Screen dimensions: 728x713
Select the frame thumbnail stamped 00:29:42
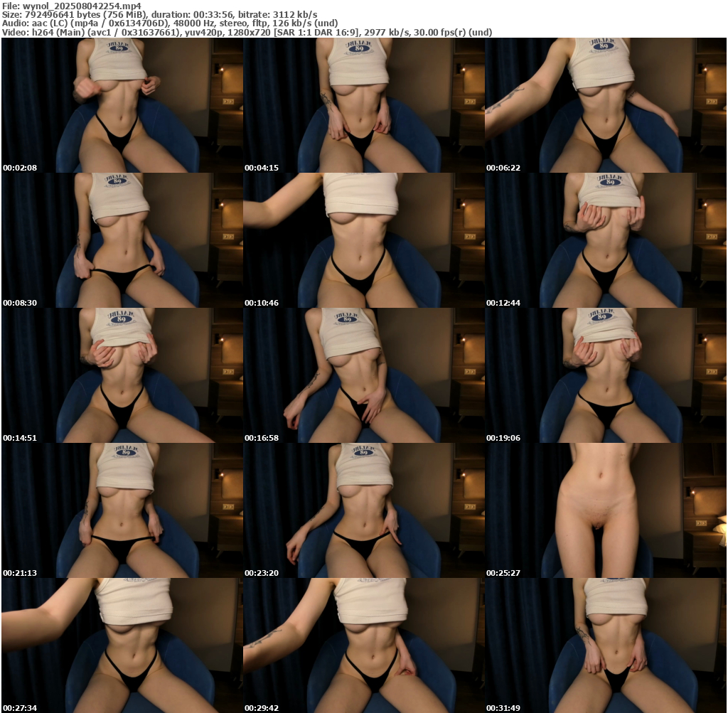[364, 645]
